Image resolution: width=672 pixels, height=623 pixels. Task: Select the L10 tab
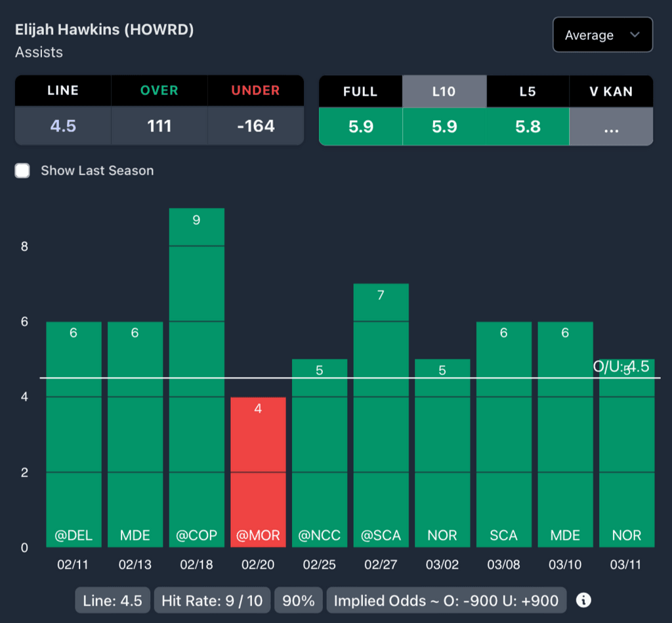(x=444, y=91)
